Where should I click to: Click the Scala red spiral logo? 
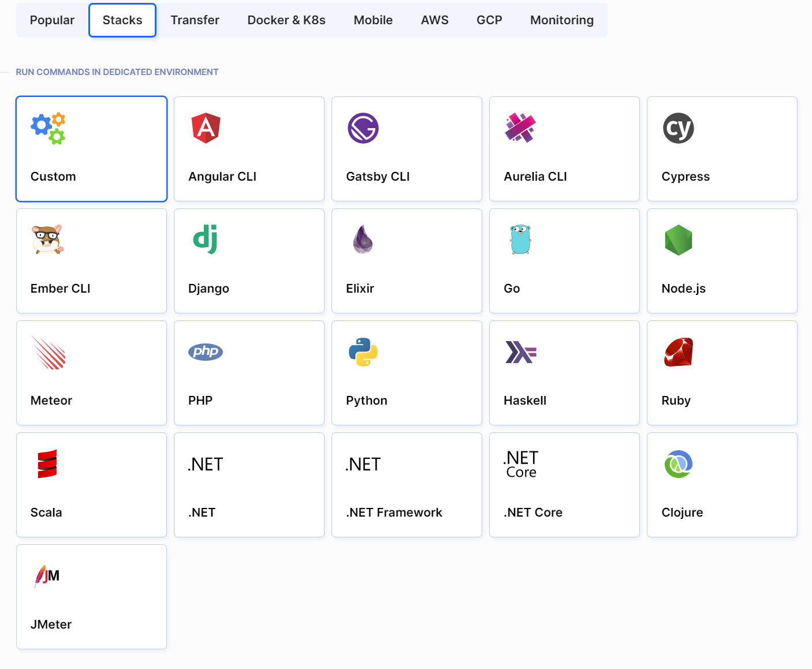click(47, 464)
